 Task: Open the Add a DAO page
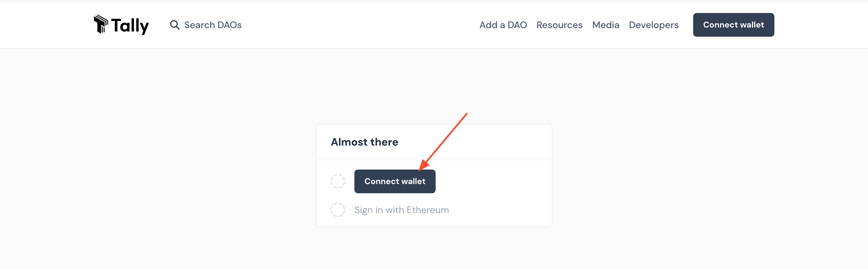(503, 25)
